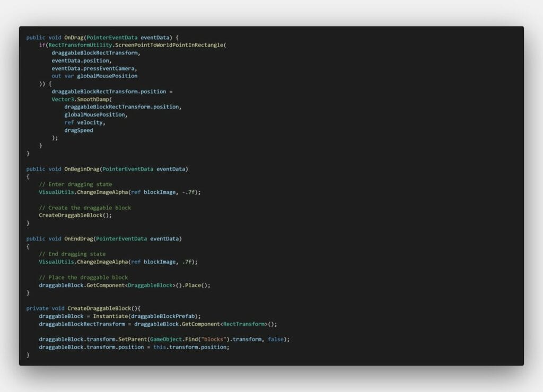This screenshot has width=543, height=392.
Task: Place cursor on OnBeginDrag method declaration
Action: [82, 169]
